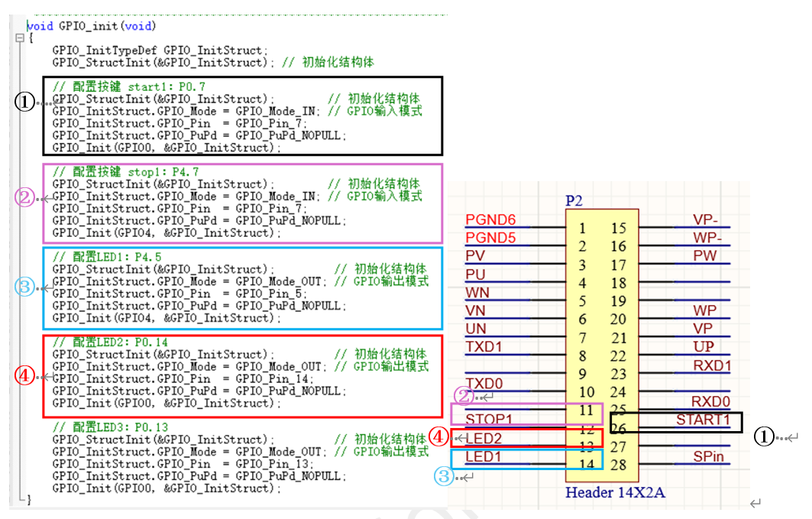Select the STOP1 net label on schematic
812x519 pixels.
(x=489, y=420)
